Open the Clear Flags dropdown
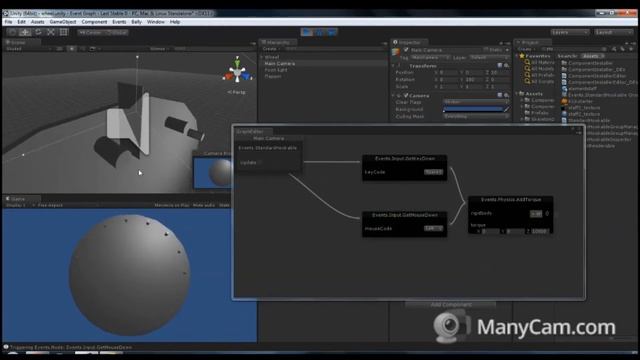 [x=476, y=102]
